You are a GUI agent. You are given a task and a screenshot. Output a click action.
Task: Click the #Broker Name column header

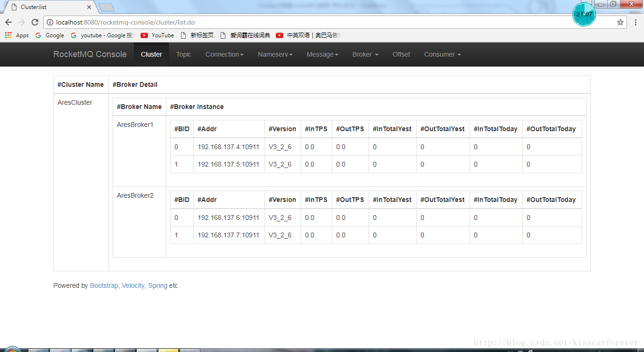(x=139, y=107)
